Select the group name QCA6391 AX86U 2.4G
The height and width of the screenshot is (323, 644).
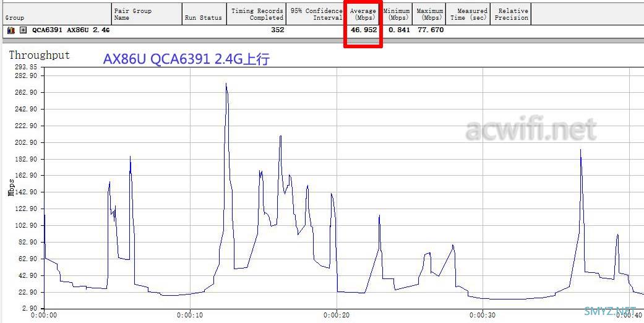click(71, 30)
